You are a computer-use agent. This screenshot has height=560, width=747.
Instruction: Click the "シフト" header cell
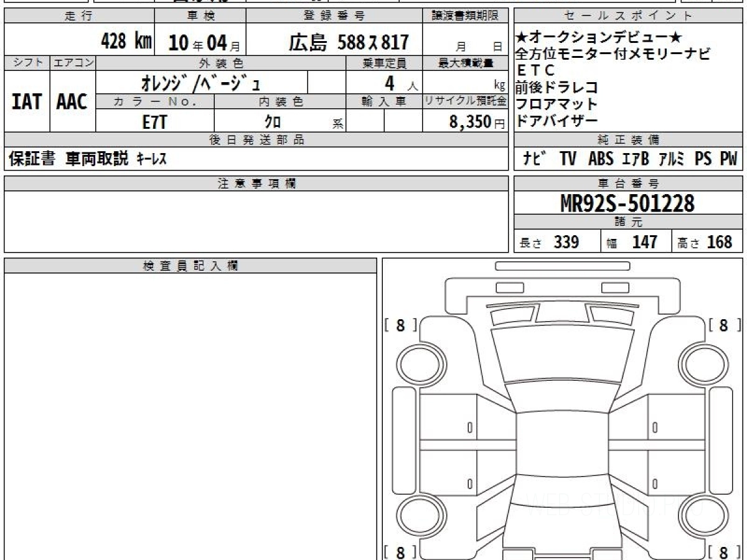point(27,62)
